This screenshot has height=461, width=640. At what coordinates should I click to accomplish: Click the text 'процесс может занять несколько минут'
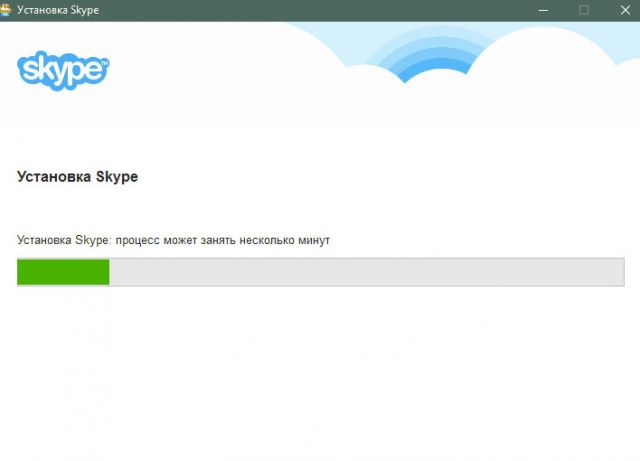[x=222, y=241]
